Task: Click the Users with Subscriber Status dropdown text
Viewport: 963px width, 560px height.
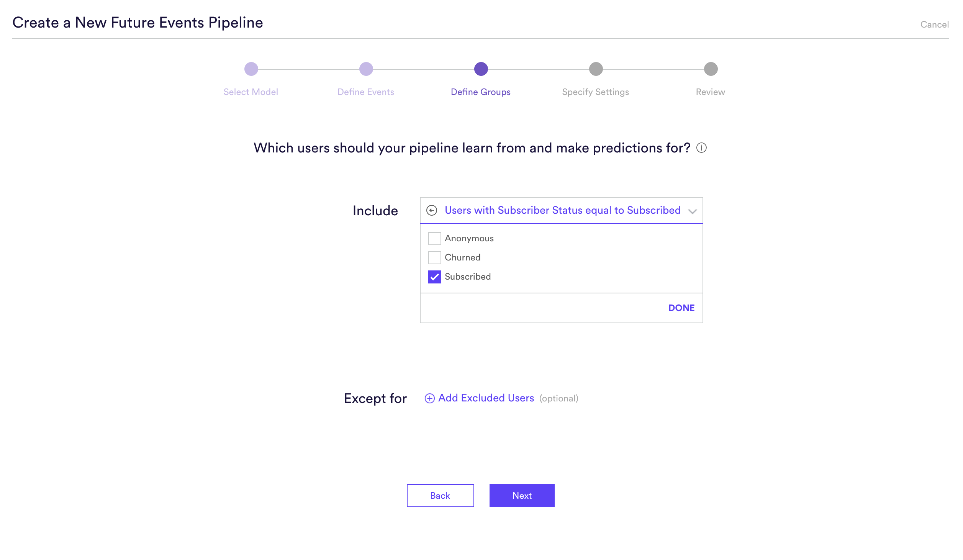Action: coord(563,210)
